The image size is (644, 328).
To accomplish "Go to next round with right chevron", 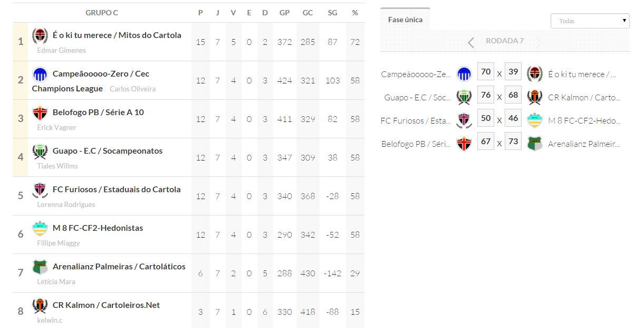I will click(x=539, y=42).
